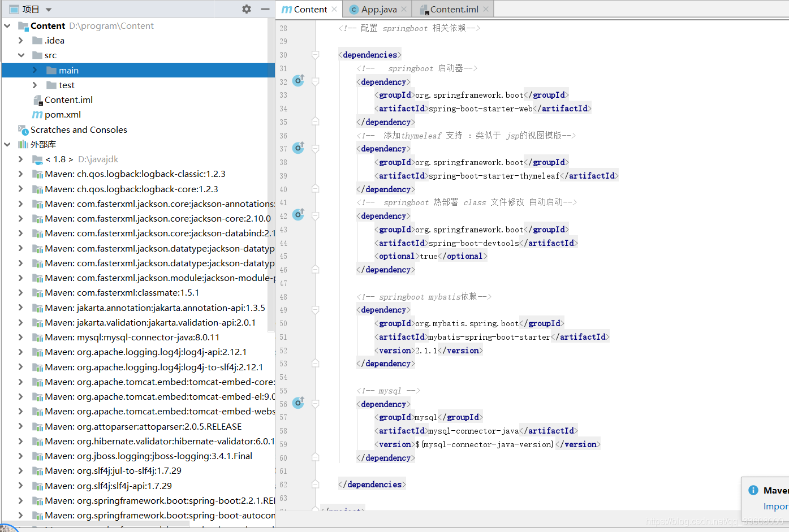Click the jackson-core:2.10.0 library icon
This screenshot has height=532, width=789.
[x=37, y=219]
